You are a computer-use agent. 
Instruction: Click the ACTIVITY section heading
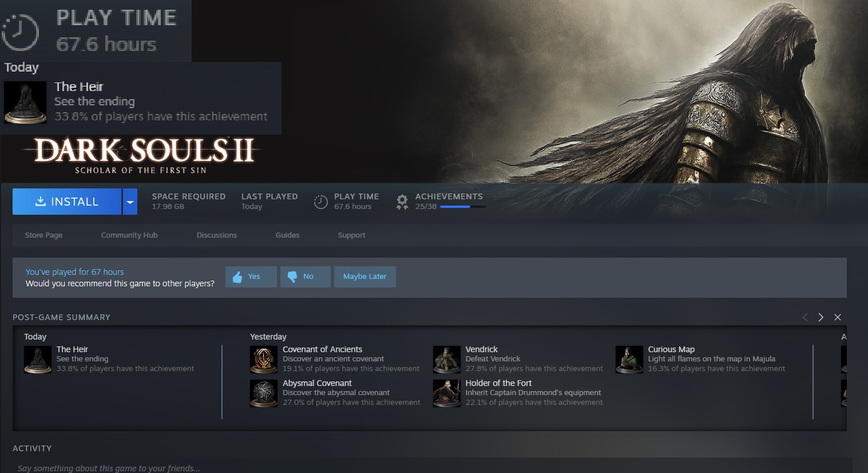coord(32,448)
